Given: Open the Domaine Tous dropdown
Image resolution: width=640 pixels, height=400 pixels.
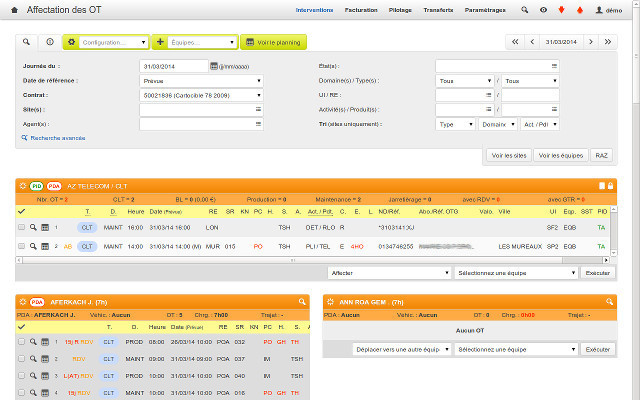Looking at the screenshot, I should tap(465, 81).
